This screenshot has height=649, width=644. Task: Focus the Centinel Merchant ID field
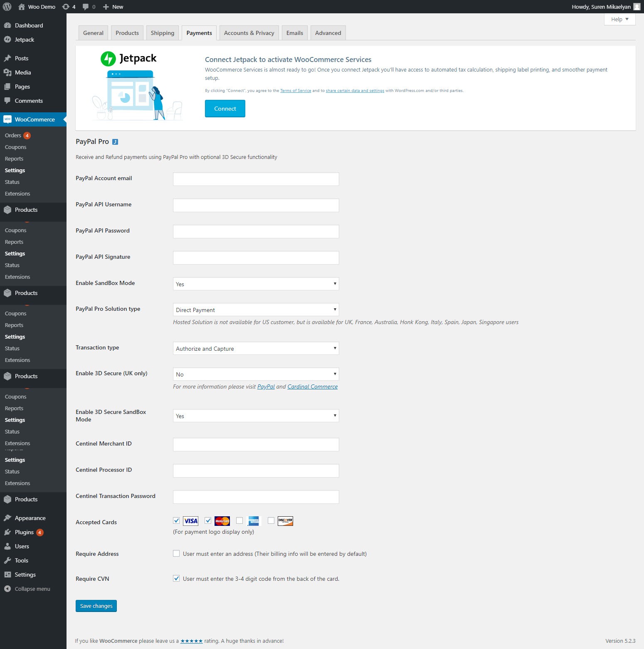click(256, 444)
